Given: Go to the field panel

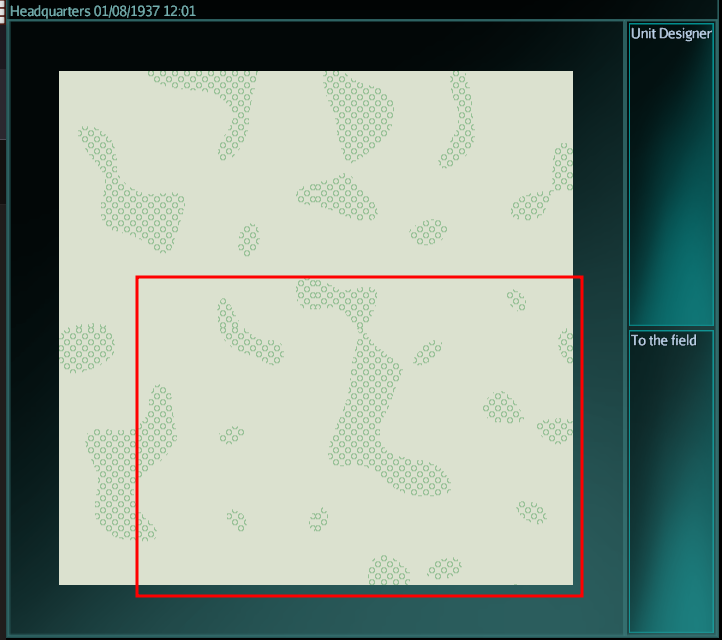Looking at the screenshot, I should pyautogui.click(x=671, y=482).
